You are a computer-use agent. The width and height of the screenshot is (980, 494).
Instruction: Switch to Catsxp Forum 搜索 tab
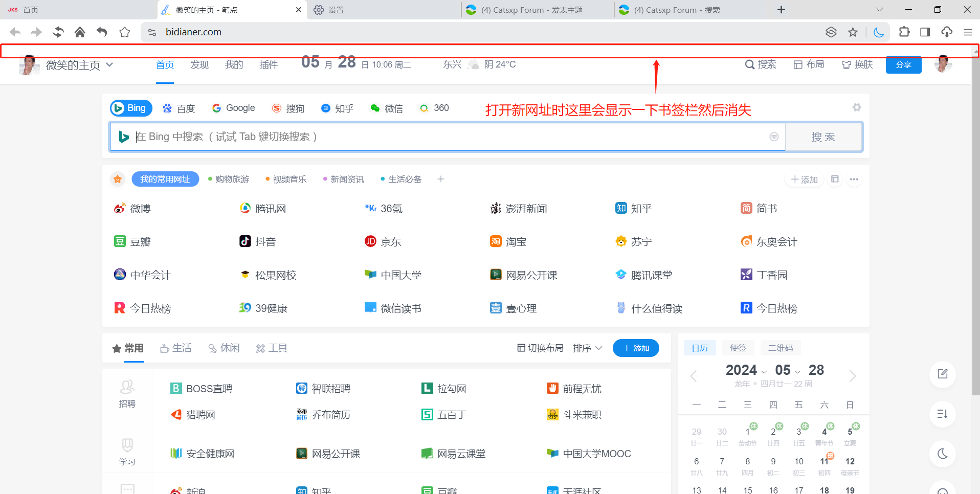(x=691, y=10)
